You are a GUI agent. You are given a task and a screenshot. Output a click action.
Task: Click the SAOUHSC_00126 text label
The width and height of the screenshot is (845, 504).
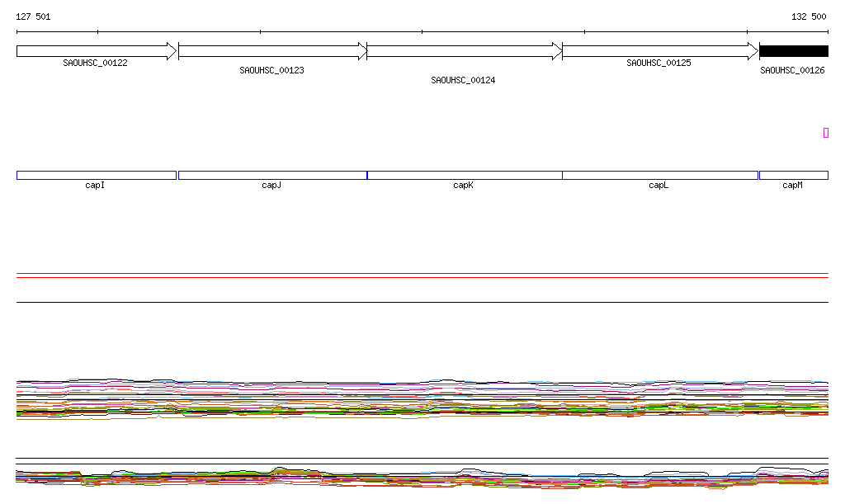point(792,71)
